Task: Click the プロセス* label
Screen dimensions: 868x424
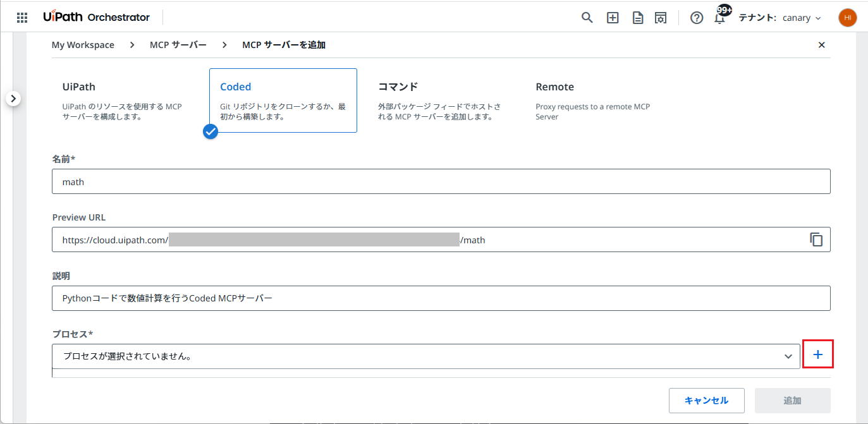Action: (x=73, y=334)
